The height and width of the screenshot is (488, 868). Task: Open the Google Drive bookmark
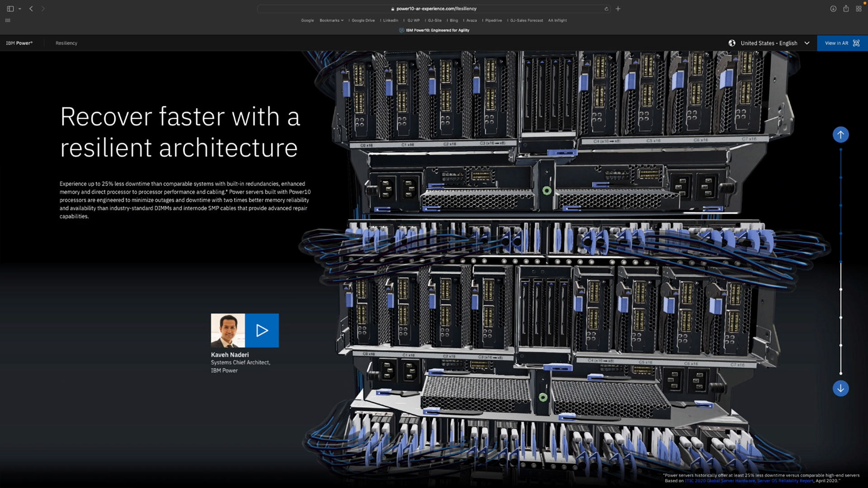(x=363, y=20)
